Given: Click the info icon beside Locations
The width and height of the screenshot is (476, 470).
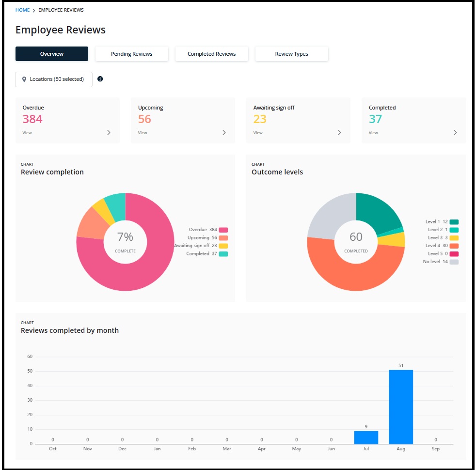Looking at the screenshot, I should click(100, 79).
